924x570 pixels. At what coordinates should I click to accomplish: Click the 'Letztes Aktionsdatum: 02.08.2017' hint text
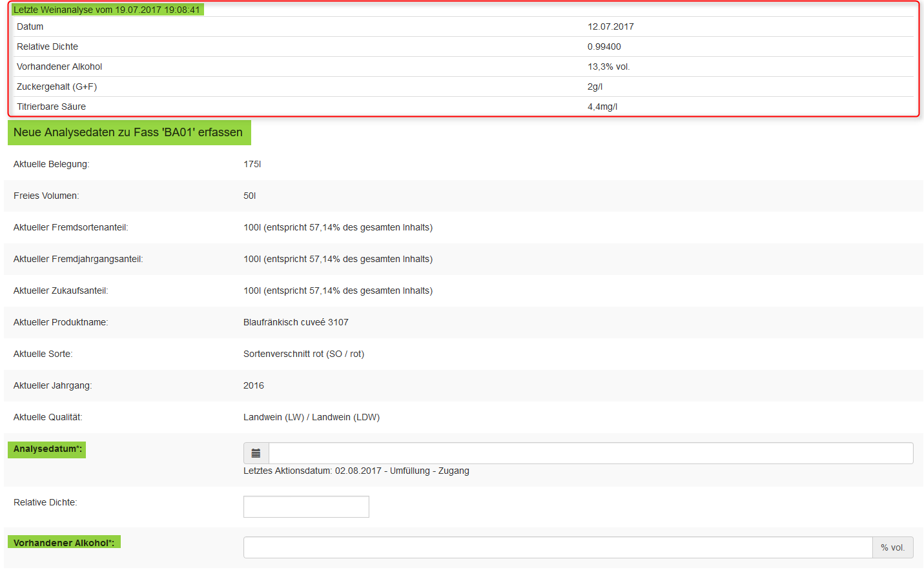[x=356, y=471]
